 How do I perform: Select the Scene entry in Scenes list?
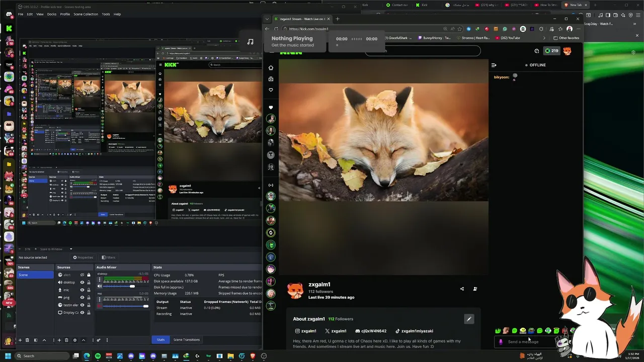(x=35, y=275)
